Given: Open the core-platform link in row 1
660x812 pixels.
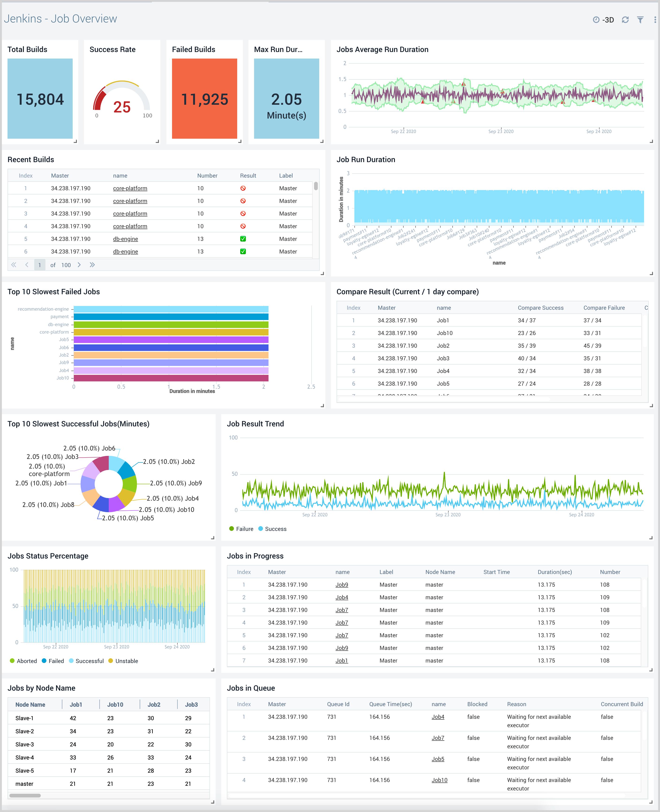Looking at the screenshot, I should [x=130, y=188].
